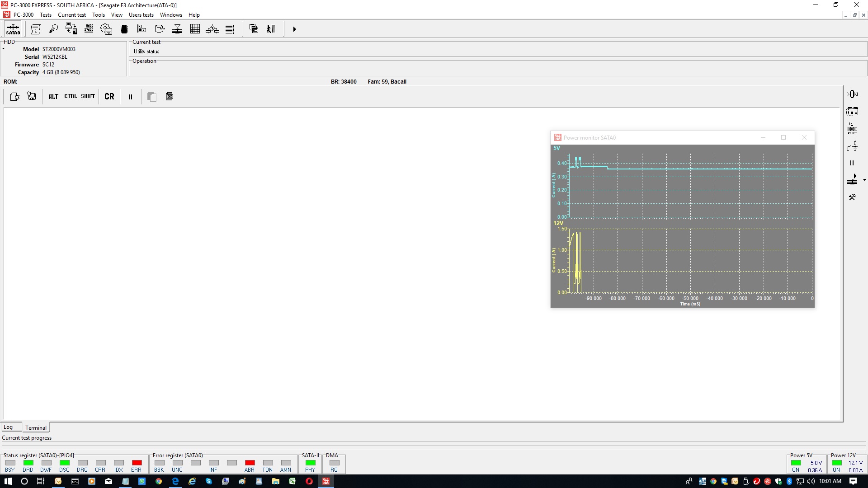Open the View menu
This screenshot has width=868, height=488.
coord(117,15)
